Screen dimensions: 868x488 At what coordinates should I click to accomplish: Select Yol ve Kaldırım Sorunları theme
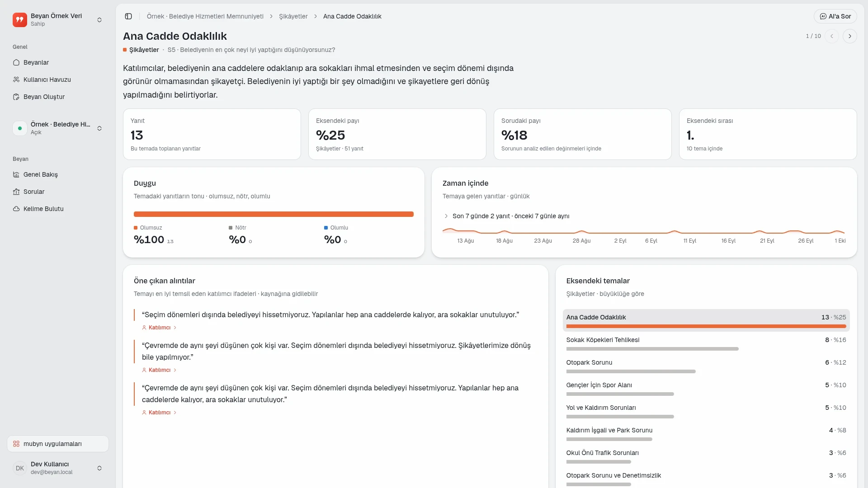[706, 411]
